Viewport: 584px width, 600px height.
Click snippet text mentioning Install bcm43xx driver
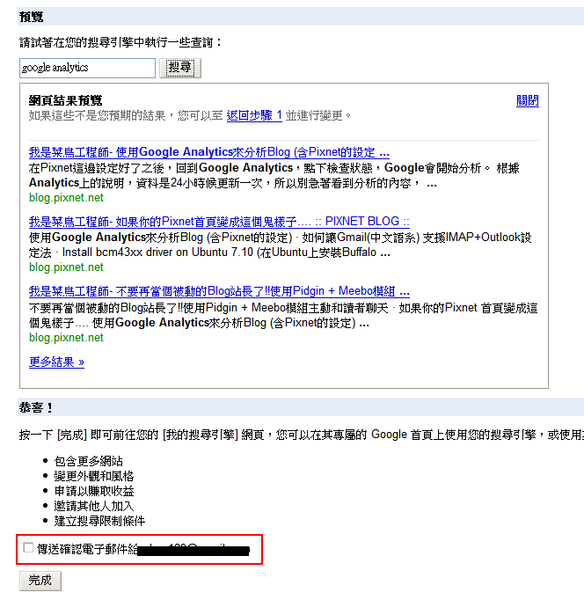coord(280,245)
